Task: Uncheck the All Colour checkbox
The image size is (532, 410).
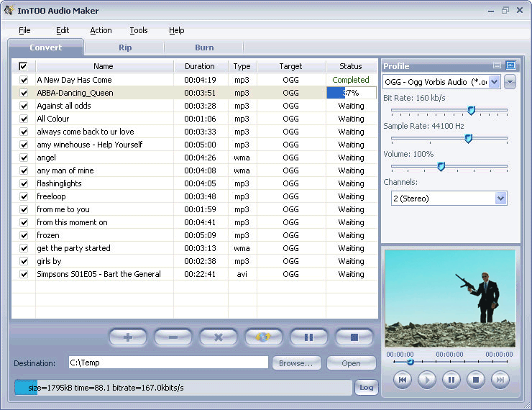Action: (x=24, y=119)
